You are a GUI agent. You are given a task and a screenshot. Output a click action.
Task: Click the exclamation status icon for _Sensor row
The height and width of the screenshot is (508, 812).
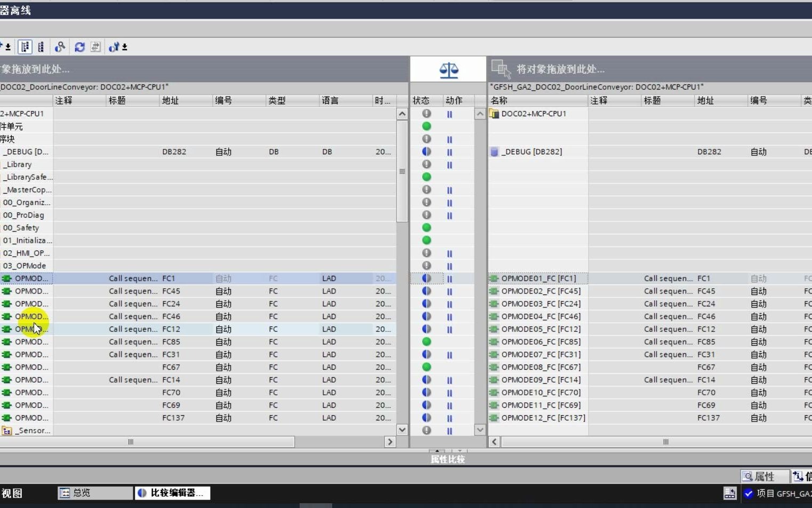point(427,430)
